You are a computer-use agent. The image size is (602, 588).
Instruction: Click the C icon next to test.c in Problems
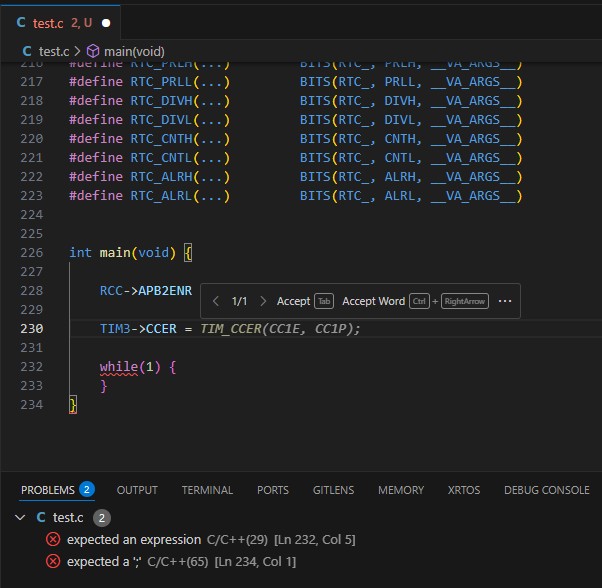coord(41,517)
